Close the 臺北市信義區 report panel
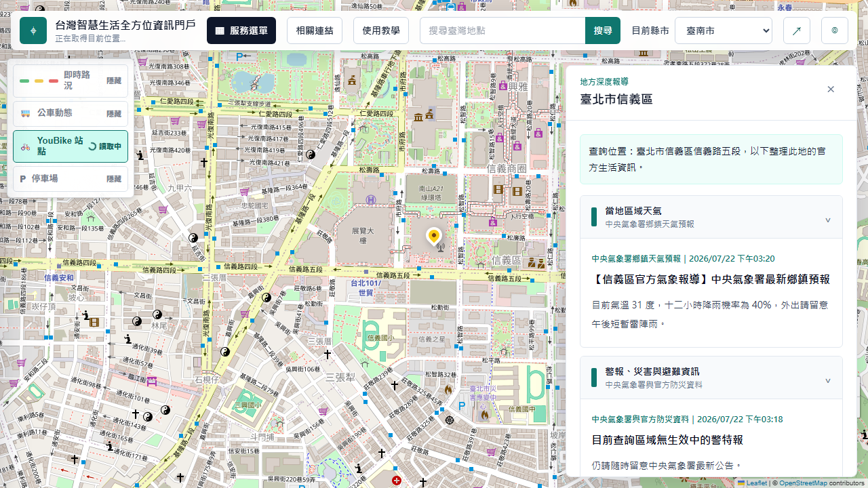Viewport: 868px width, 488px height. pos(831,89)
